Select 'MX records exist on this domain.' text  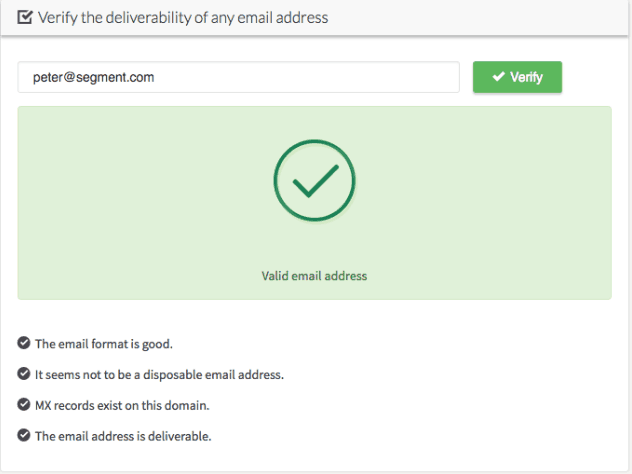click(122, 405)
